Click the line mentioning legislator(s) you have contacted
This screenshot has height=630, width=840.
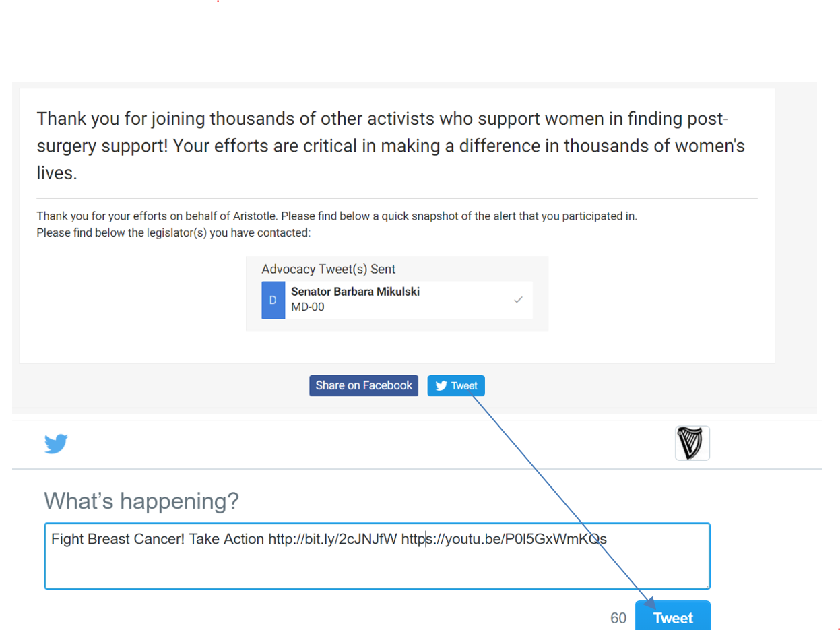tap(173, 232)
